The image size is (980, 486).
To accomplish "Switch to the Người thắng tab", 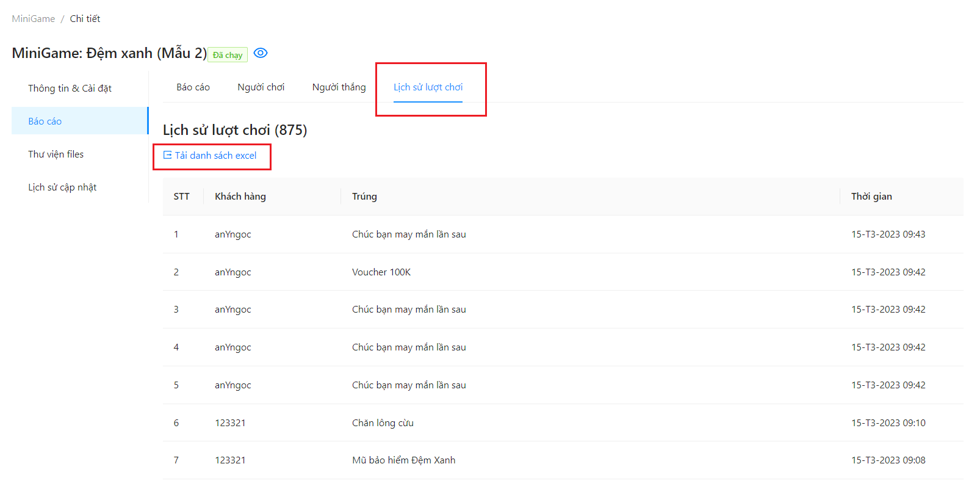I will (x=339, y=87).
